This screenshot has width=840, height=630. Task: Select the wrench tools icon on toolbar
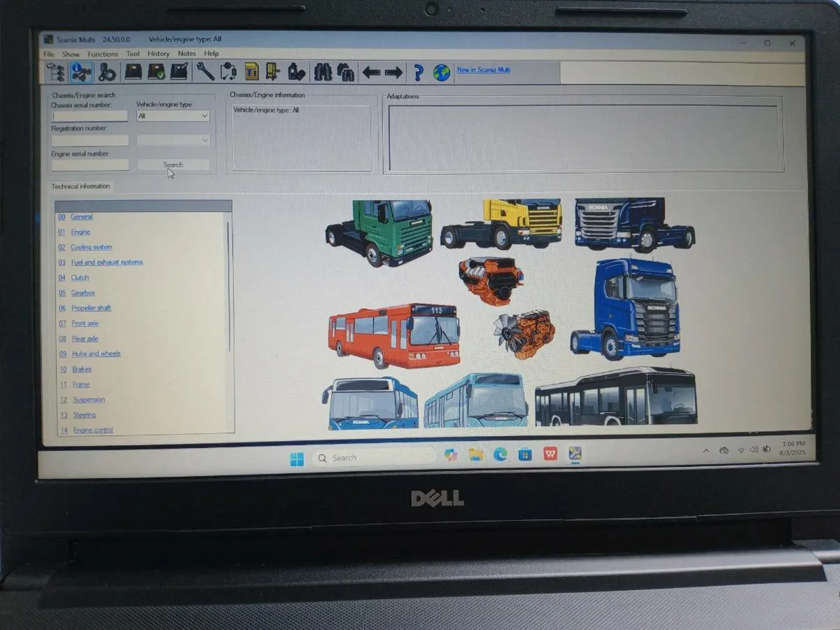[x=204, y=71]
